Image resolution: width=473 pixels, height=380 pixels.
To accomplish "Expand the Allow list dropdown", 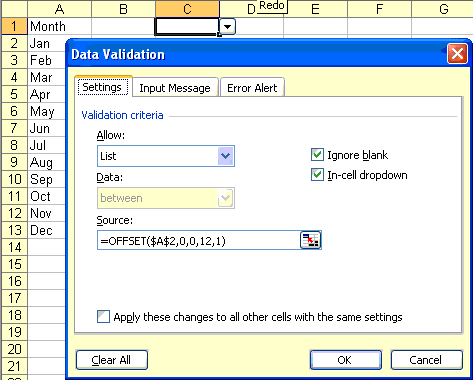I will coord(226,156).
